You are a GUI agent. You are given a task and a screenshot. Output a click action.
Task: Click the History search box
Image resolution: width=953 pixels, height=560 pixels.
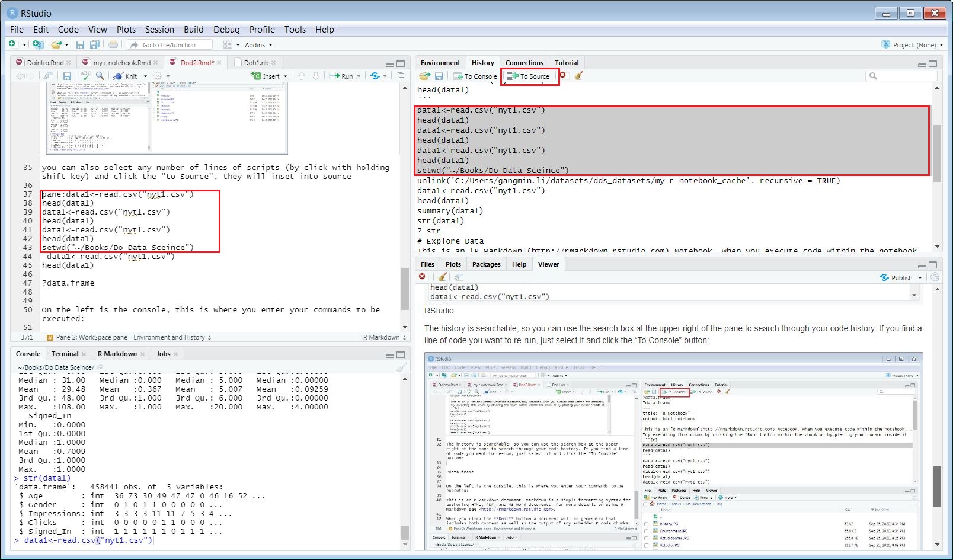point(901,76)
